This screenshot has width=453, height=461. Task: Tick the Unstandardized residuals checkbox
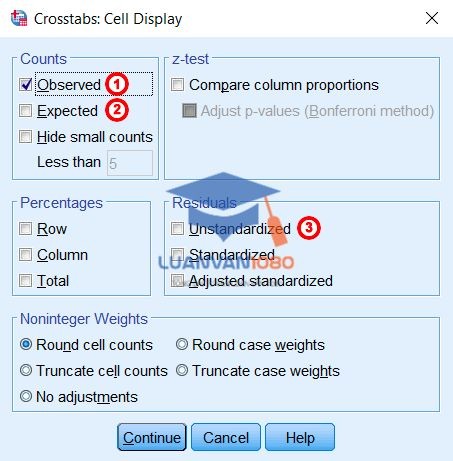tap(177, 229)
